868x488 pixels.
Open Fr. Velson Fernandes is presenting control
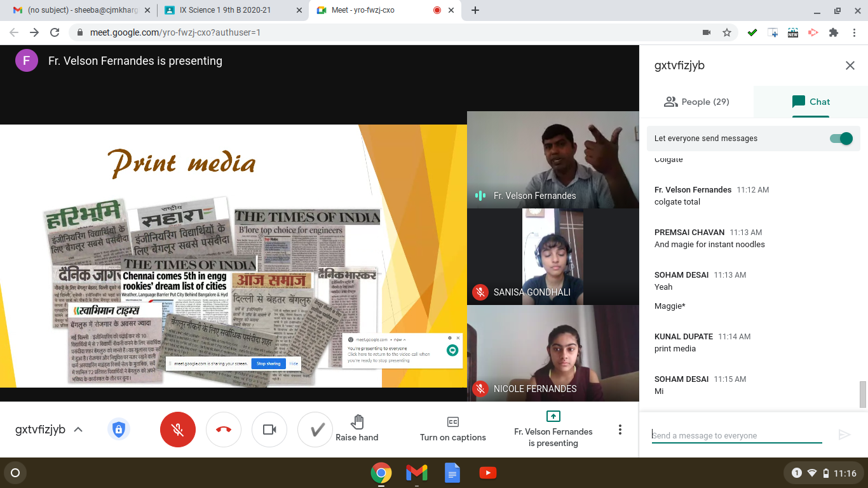[553, 429]
